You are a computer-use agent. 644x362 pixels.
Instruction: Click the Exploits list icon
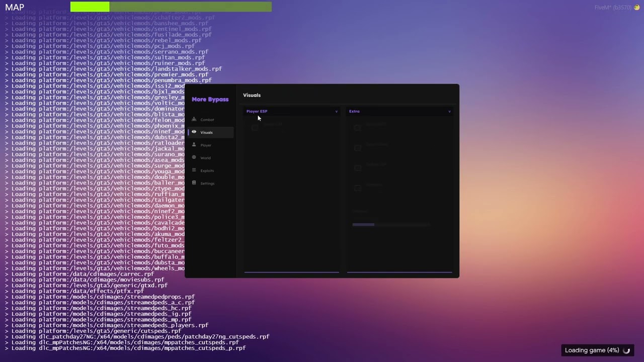[x=194, y=170]
